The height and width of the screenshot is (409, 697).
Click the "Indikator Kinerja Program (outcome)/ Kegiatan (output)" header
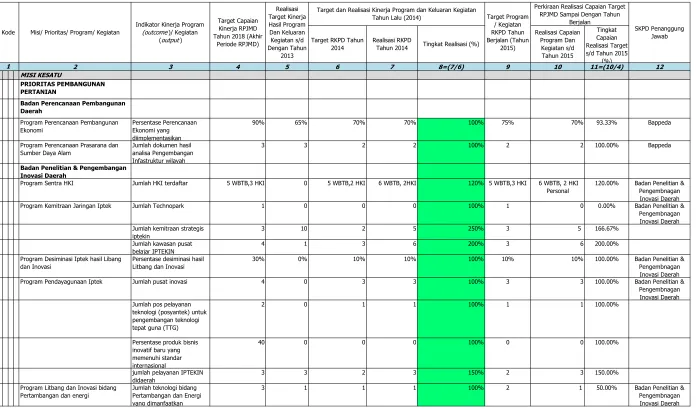pos(170,32)
